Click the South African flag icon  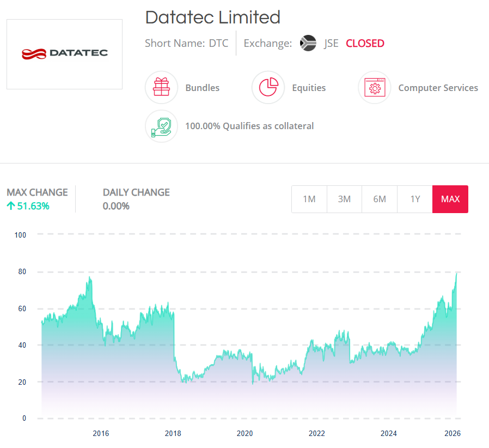[x=308, y=44]
